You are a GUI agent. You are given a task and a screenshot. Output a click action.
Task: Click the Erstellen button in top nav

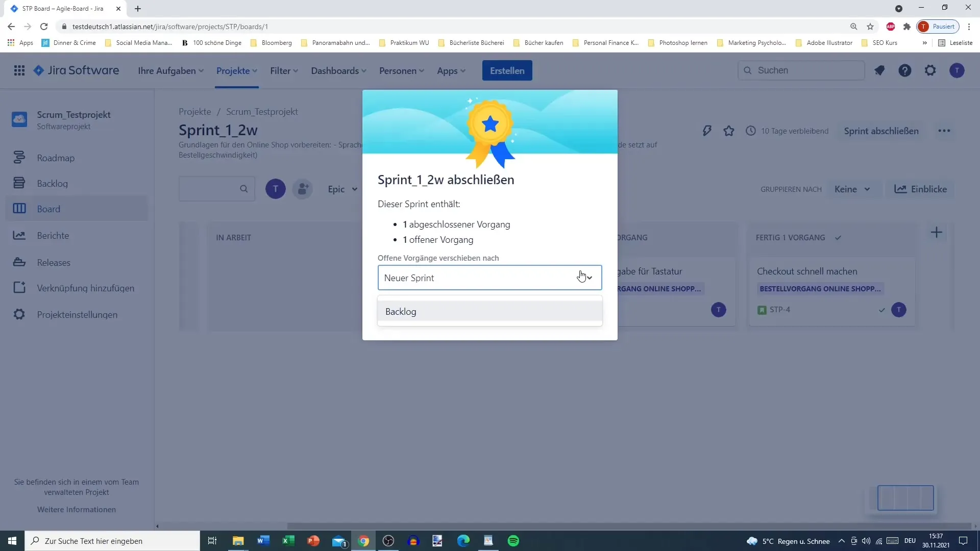(x=507, y=70)
